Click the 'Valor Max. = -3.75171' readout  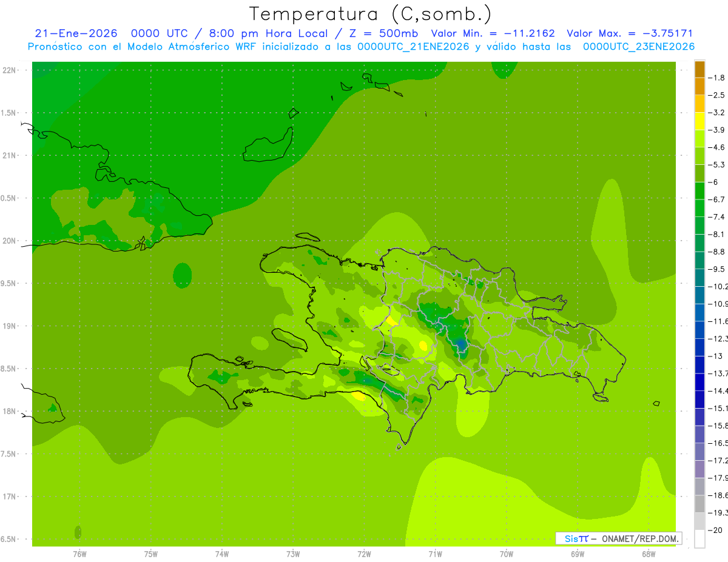click(629, 33)
